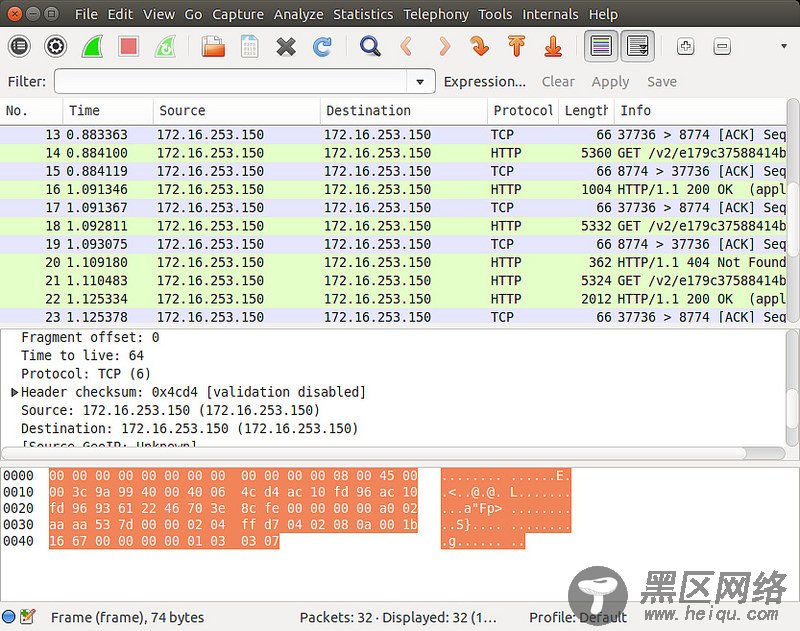Go forward in packet history arrow
This screenshot has height=631, width=800.
point(444,46)
